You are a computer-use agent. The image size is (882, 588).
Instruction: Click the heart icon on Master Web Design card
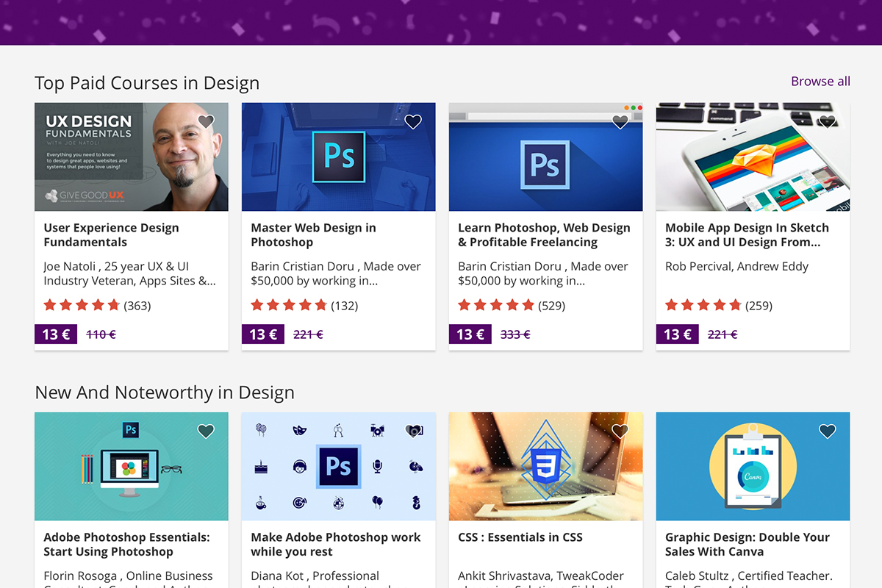point(413,121)
